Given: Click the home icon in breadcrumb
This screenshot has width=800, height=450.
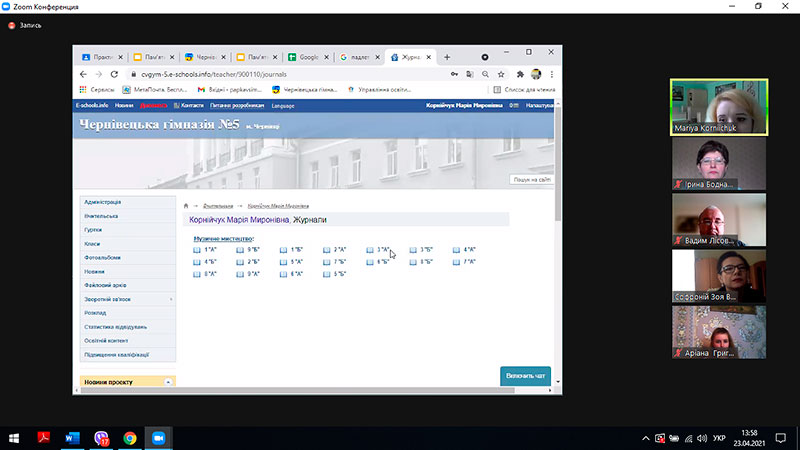Looking at the screenshot, I should coord(186,206).
